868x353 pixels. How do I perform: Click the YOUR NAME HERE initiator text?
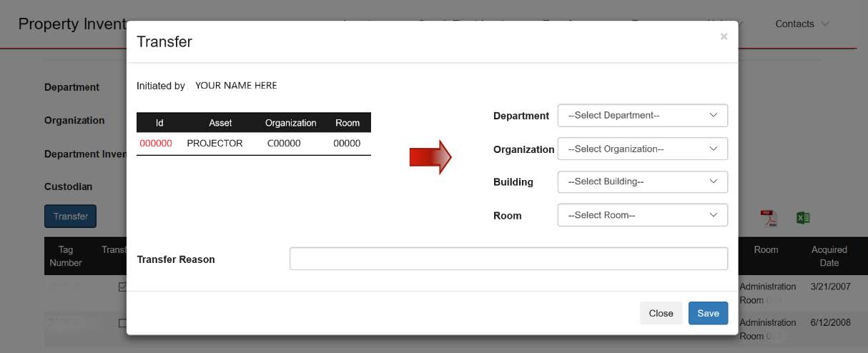click(x=236, y=85)
